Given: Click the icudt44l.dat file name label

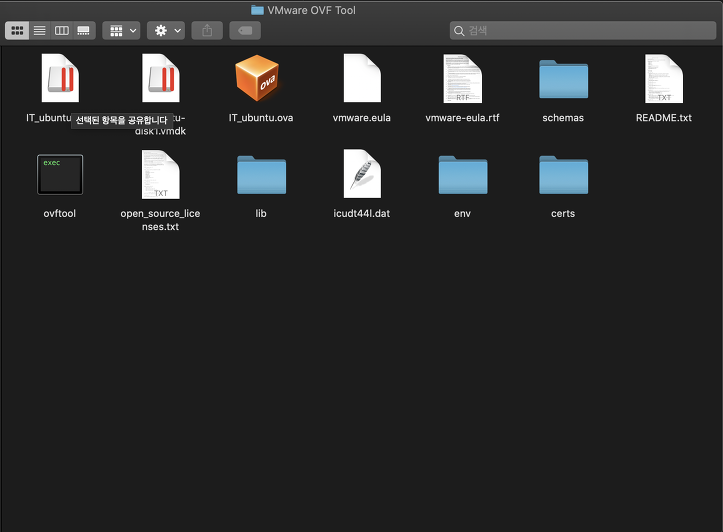Looking at the screenshot, I should [x=362, y=213].
